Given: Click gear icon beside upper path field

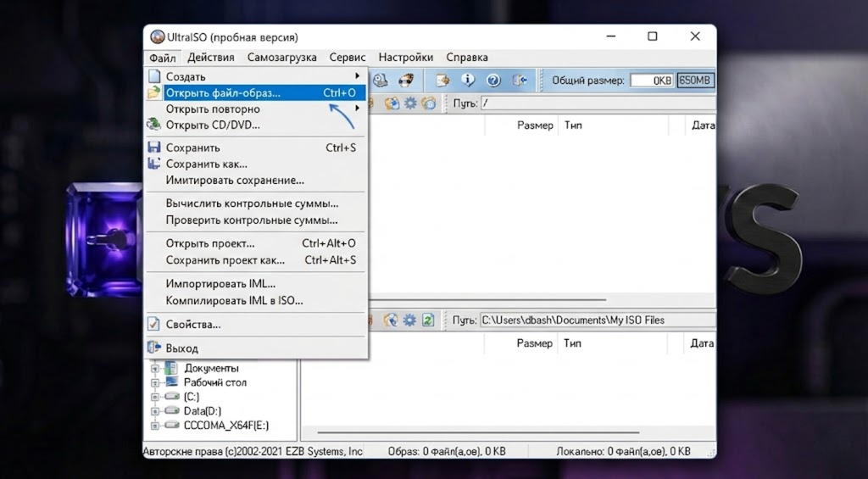Looking at the screenshot, I should (410, 103).
